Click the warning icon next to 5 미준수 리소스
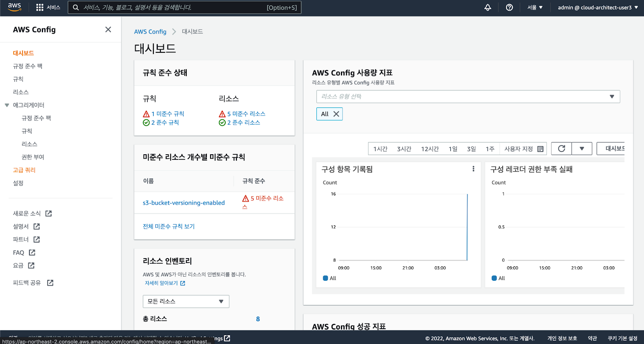 222,114
